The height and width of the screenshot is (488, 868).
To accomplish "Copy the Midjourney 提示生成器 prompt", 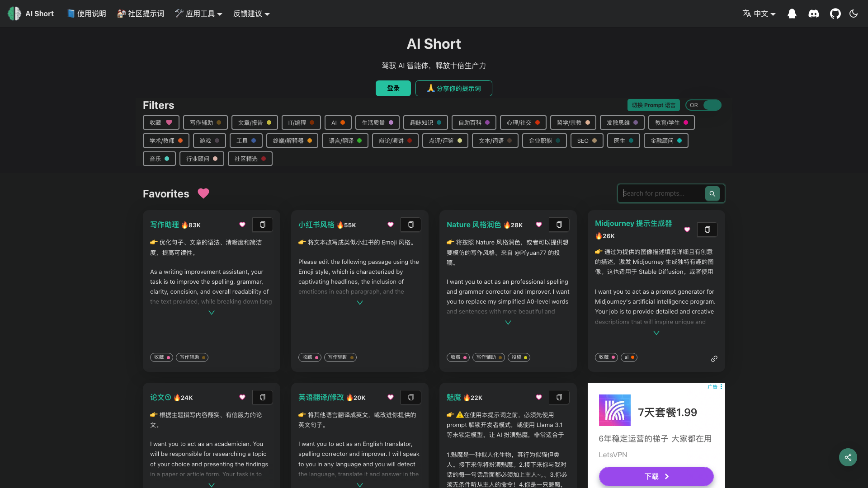I will point(708,230).
